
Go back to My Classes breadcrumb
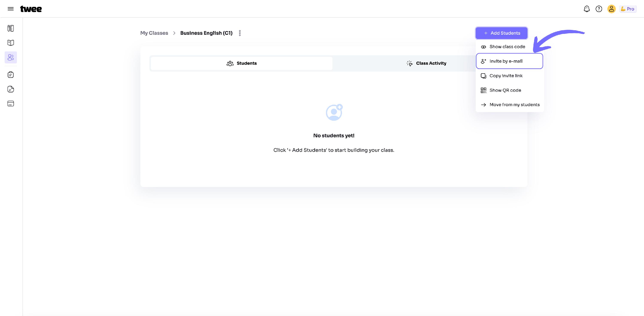pyautogui.click(x=154, y=33)
